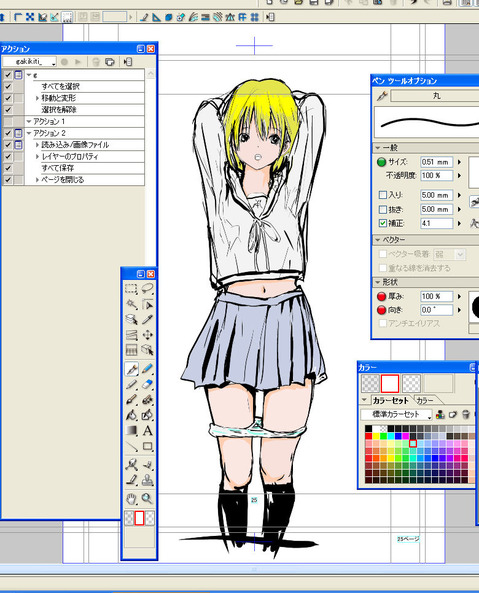Select the rectangular marquee selection tool
This screenshot has height=593, width=479.
pos(131,289)
